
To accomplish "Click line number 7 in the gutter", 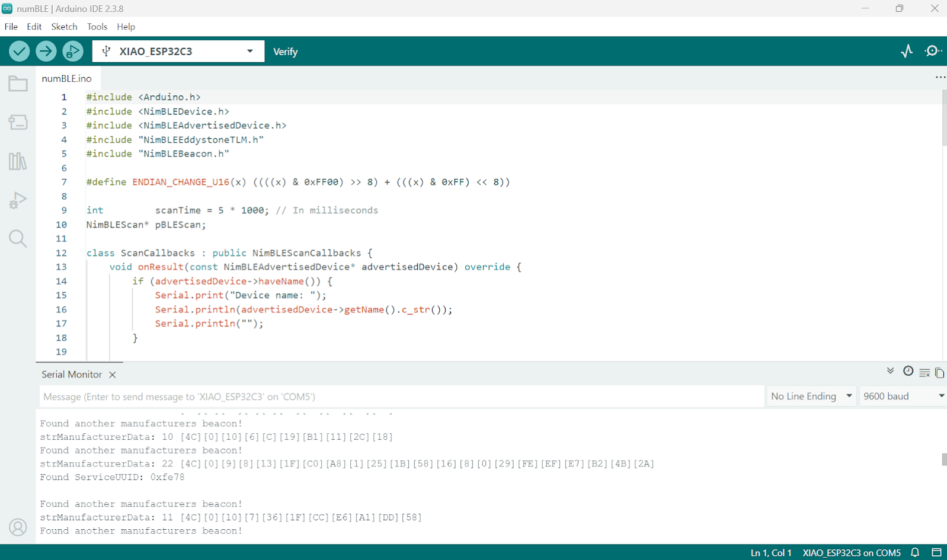I will 64,182.
